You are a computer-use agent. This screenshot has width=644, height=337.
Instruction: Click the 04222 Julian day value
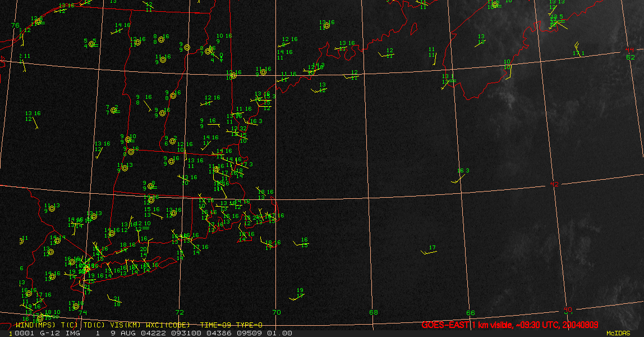click(153, 333)
